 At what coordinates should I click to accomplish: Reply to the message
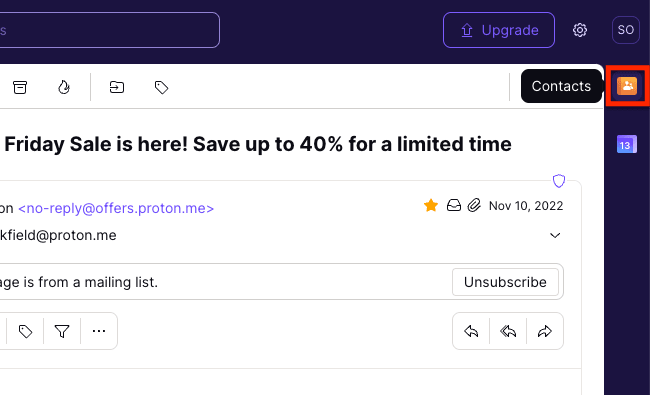[471, 331]
